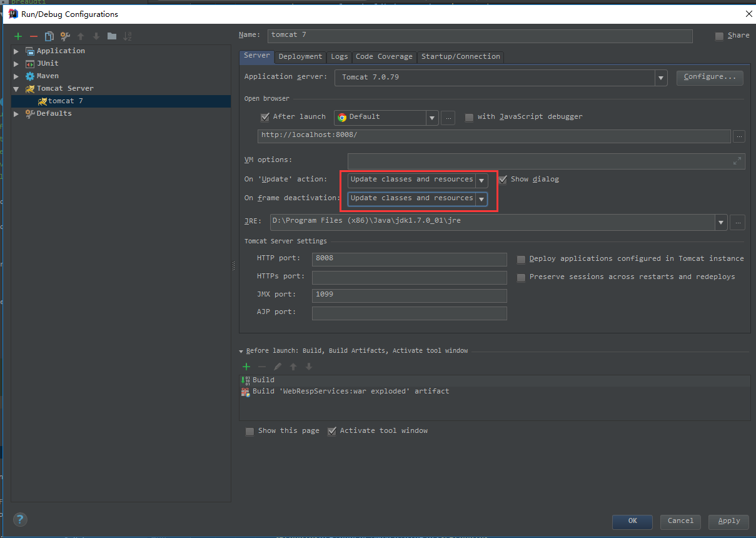This screenshot has height=538, width=756.
Task: Move configuration up in the list
Action: pos(81,36)
